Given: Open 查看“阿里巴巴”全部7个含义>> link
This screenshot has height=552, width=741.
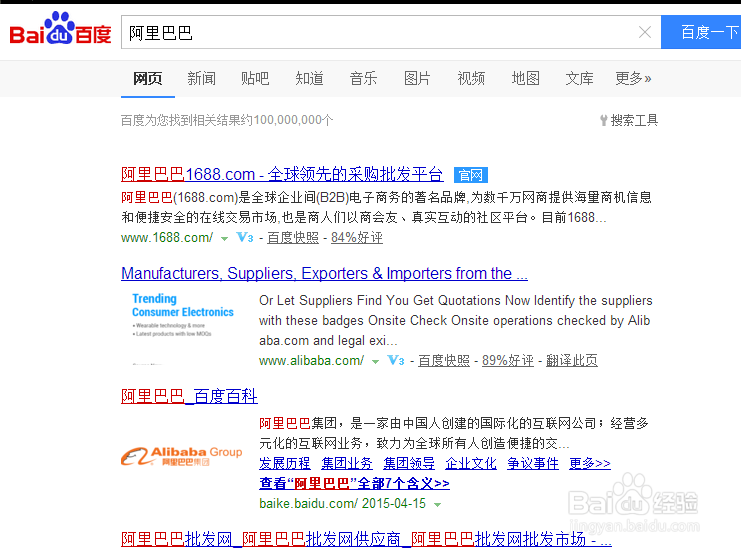Looking at the screenshot, I should point(354,483).
